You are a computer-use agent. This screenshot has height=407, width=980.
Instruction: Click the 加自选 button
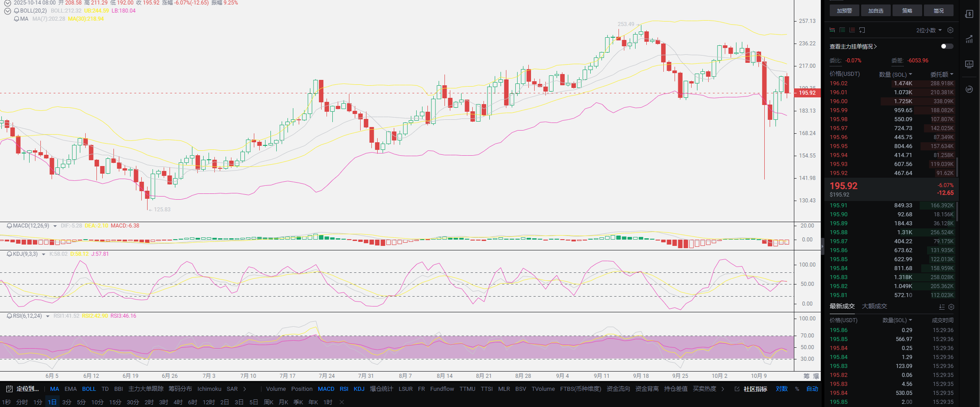tap(875, 11)
